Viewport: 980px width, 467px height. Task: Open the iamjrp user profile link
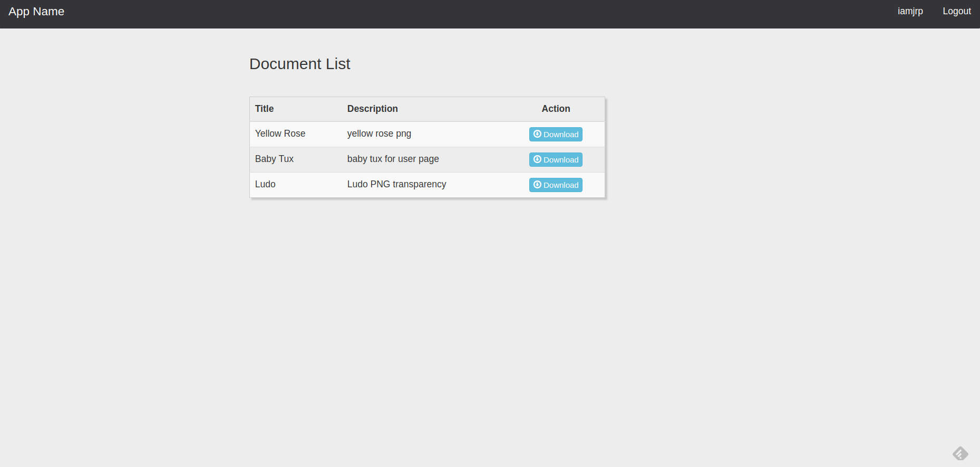[x=910, y=11]
